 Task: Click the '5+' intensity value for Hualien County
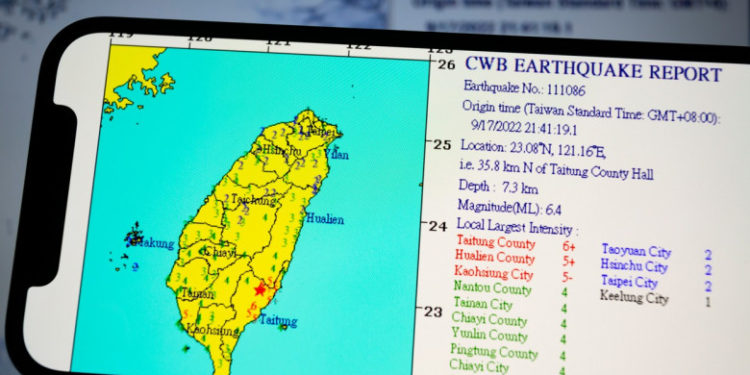568,262
